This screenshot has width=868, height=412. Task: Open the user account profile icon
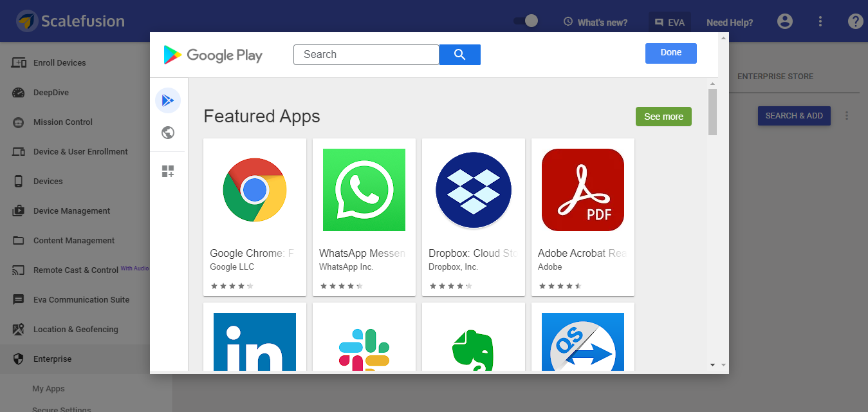click(x=785, y=21)
